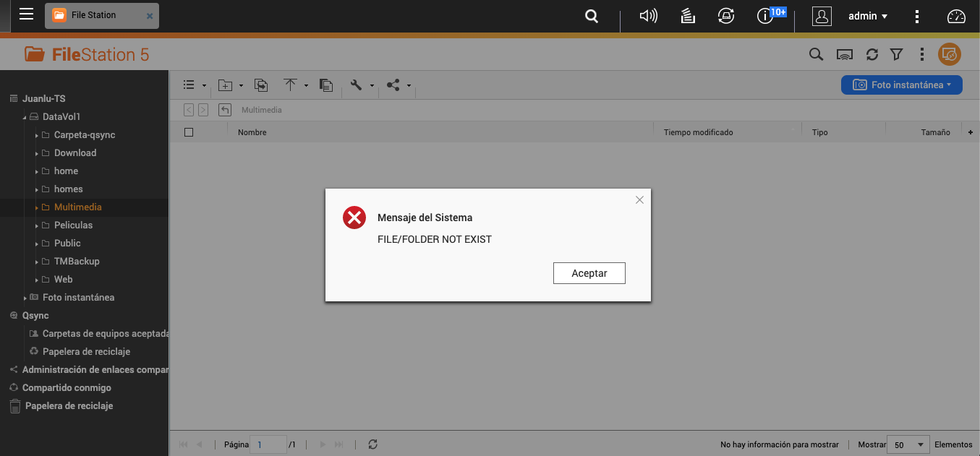Screen dimensions: 980x456
Task: Select the Peliculas folder in tree
Action: [73, 225]
